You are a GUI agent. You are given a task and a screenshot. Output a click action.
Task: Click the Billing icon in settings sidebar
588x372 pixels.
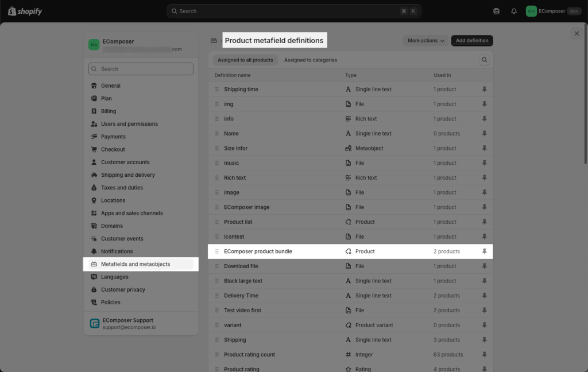pyautogui.click(x=94, y=111)
